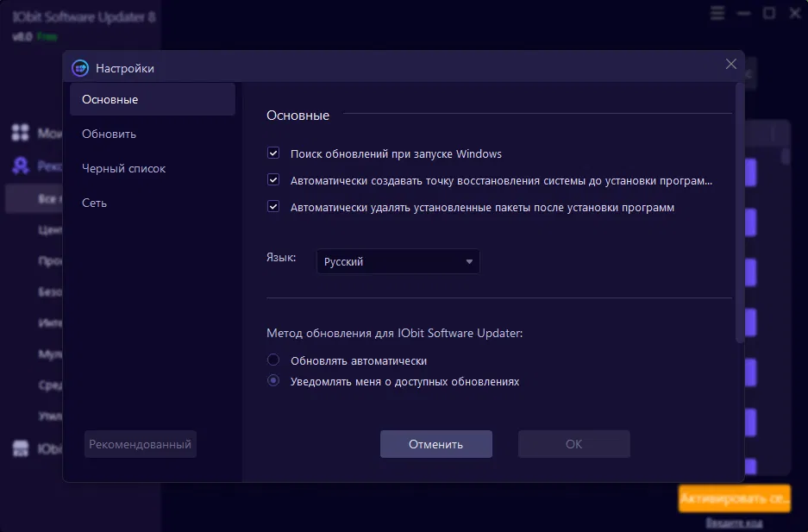Open the hamburger menu in main window
Viewport: 808px width, 532px height.
[717, 13]
